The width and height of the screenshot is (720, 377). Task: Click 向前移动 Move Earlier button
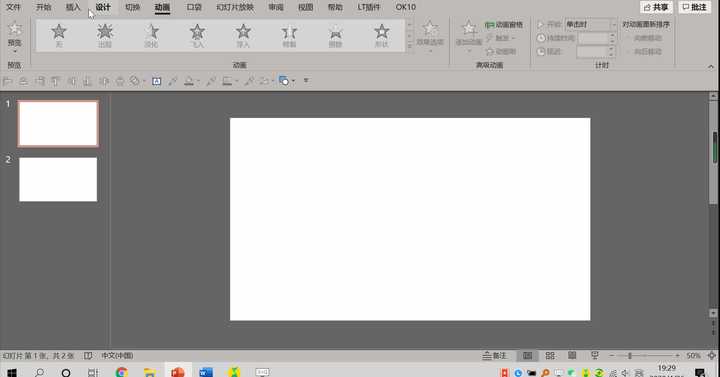pyautogui.click(x=645, y=38)
